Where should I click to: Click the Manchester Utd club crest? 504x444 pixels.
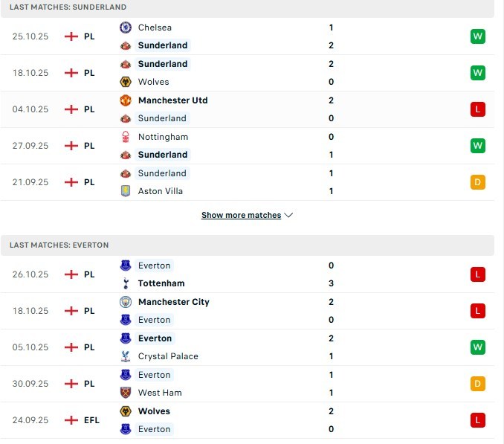(125, 100)
